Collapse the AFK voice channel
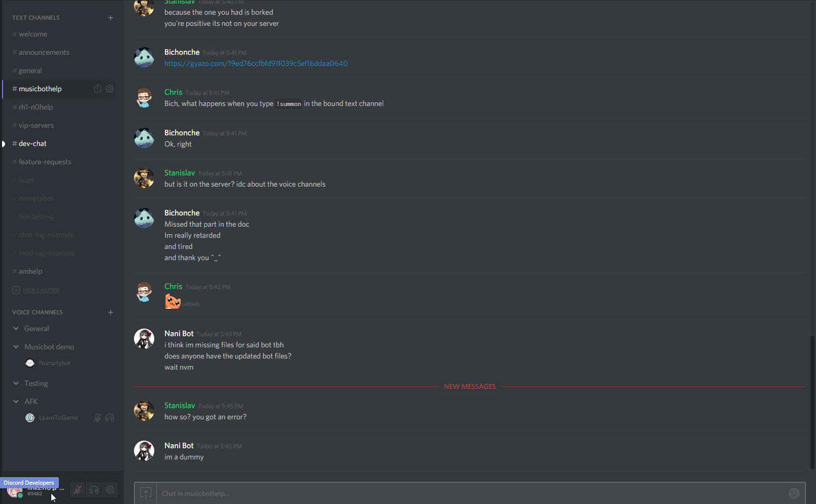The width and height of the screenshot is (816, 504). [16, 402]
